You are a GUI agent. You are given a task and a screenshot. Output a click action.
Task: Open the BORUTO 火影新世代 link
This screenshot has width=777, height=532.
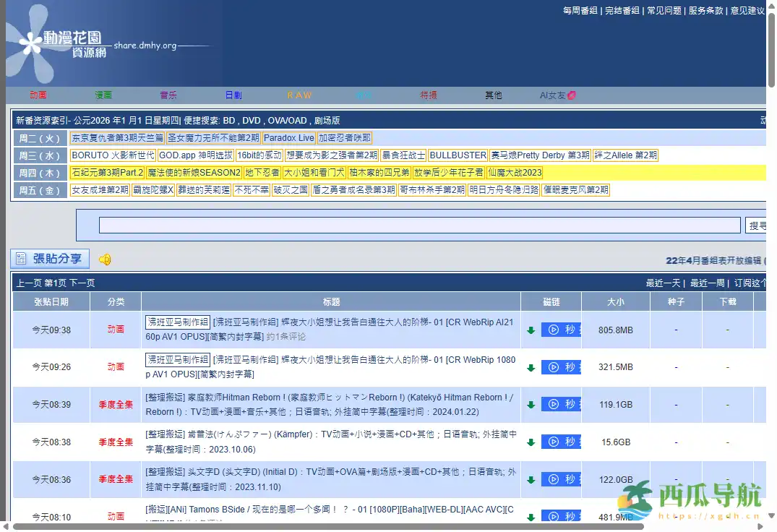coord(116,155)
